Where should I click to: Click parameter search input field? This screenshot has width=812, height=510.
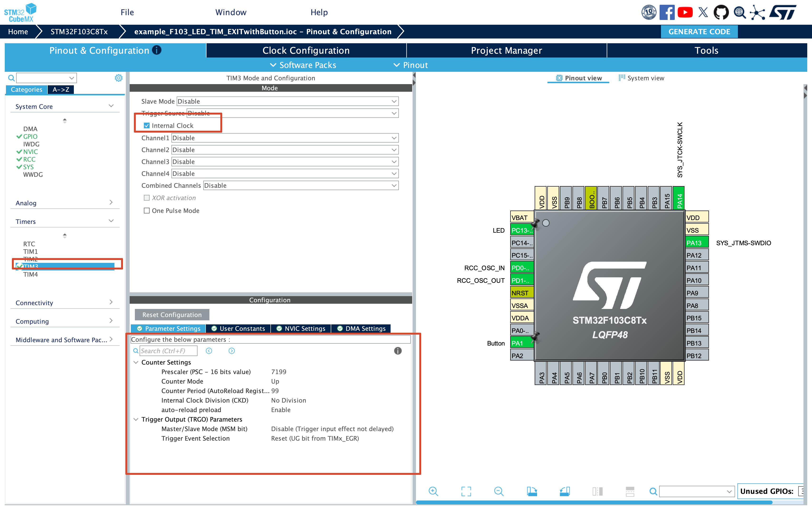[168, 351]
